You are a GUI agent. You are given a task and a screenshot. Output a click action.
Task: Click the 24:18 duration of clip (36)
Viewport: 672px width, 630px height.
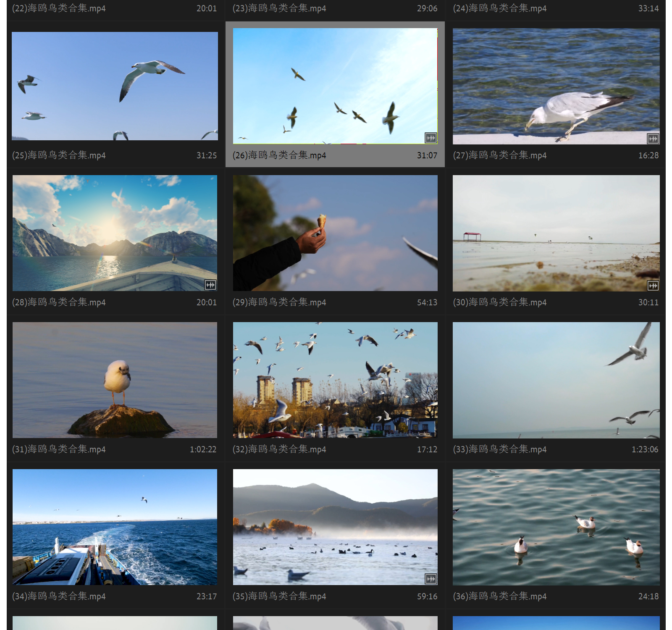point(648,596)
